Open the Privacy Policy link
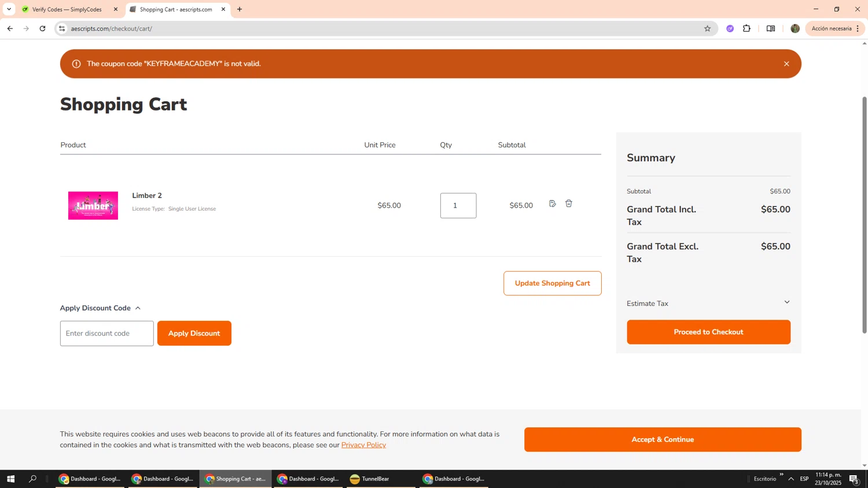 363,445
